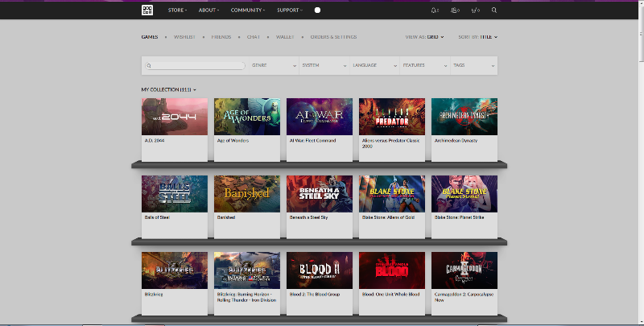Open the Blood 2 game cover

click(320, 270)
